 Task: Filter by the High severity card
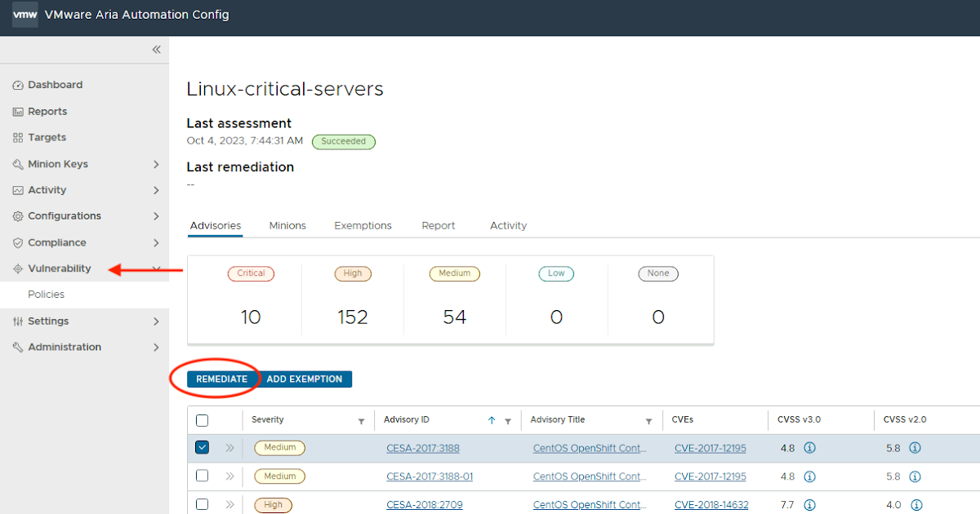pyautogui.click(x=353, y=299)
